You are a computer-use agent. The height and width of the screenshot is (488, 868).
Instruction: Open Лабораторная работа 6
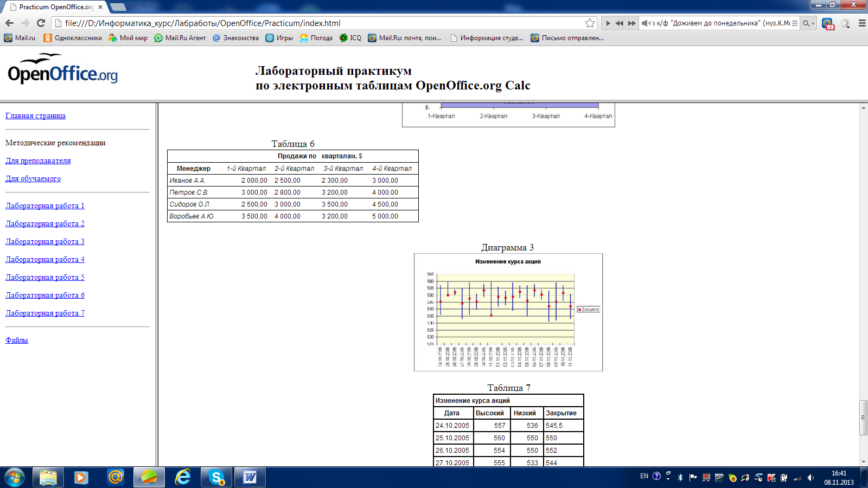[x=45, y=295]
